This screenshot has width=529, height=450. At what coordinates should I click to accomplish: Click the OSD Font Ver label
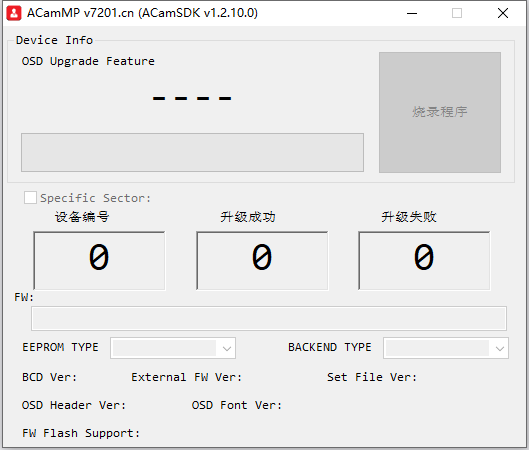pos(236,405)
